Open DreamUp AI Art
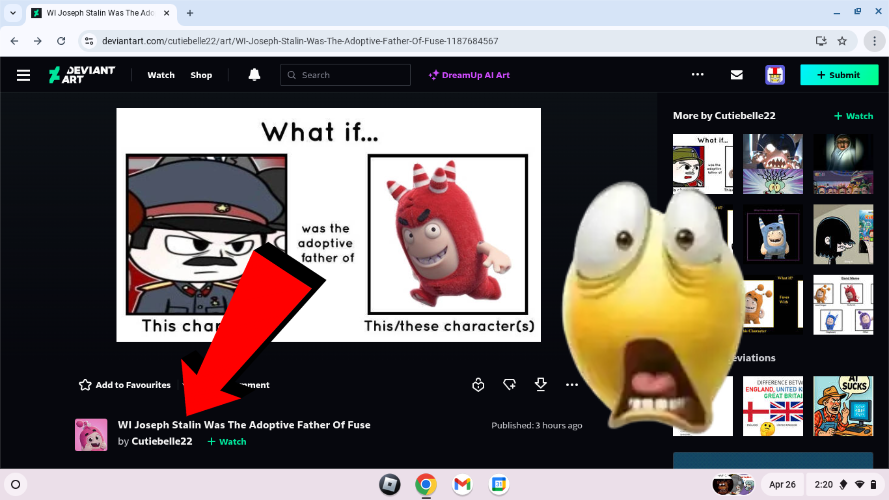Screen dimensions: 889x500 [x=469, y=75]
